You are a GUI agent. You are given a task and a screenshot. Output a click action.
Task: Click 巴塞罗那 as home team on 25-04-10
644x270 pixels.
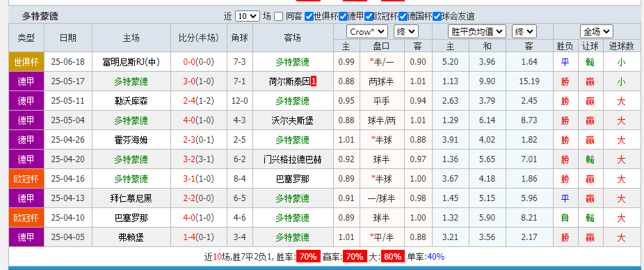pos(131,218)
